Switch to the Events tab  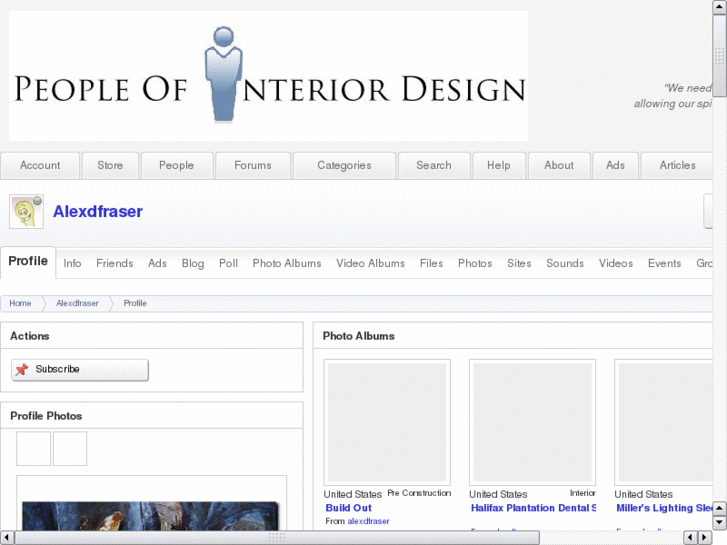664,263
